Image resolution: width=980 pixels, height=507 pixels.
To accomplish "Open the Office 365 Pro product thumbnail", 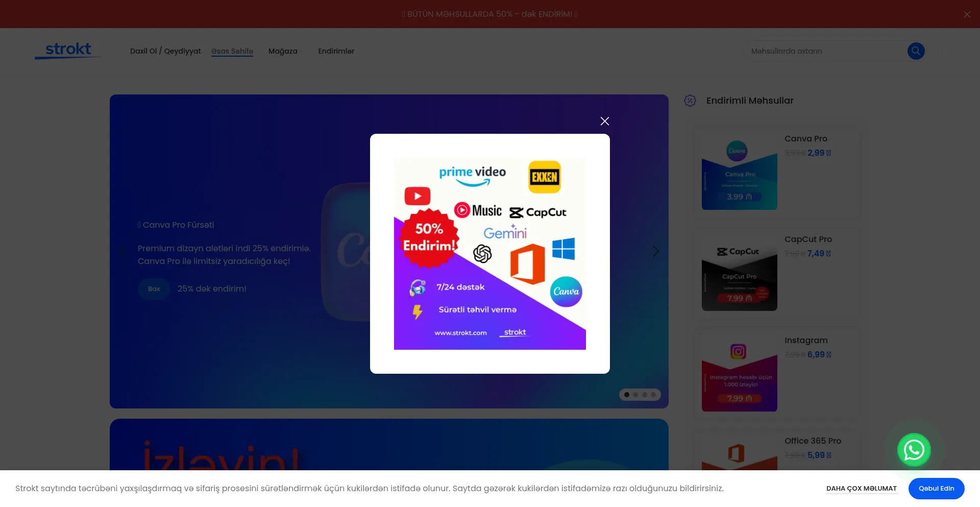I will click(x=740, y=453).
